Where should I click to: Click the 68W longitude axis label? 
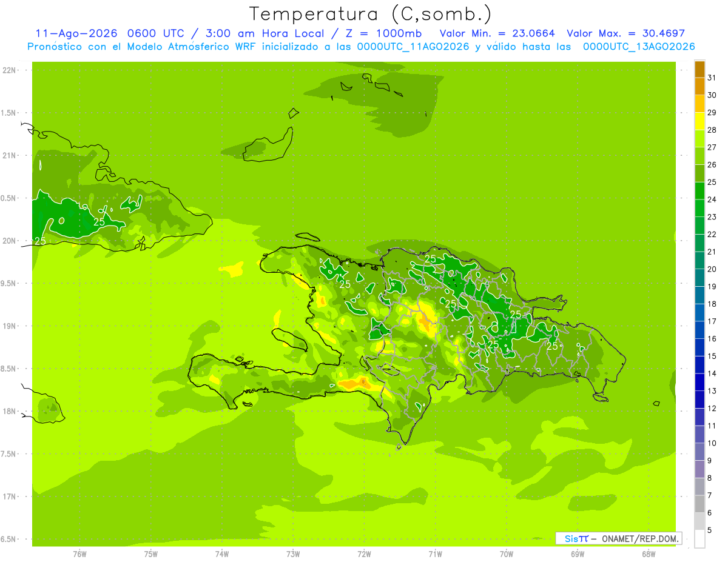click(649, 554)
